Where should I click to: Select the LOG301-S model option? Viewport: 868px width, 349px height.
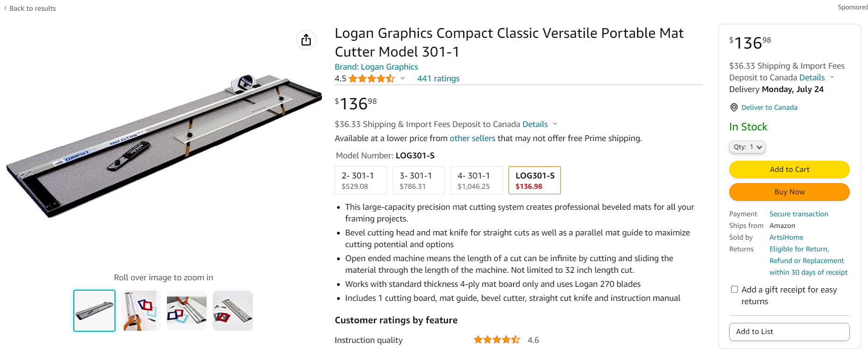coord(534,180)
